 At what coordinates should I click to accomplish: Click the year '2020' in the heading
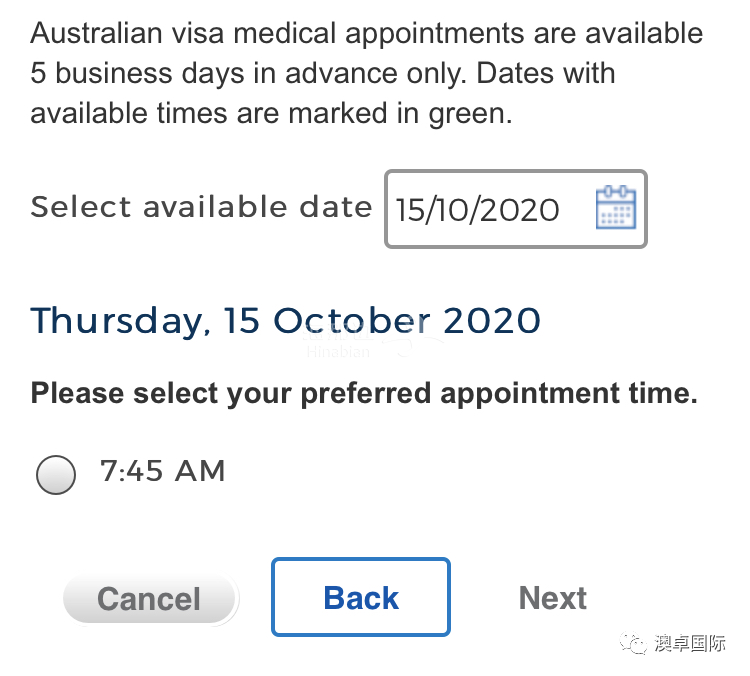[x=492, y=320]
